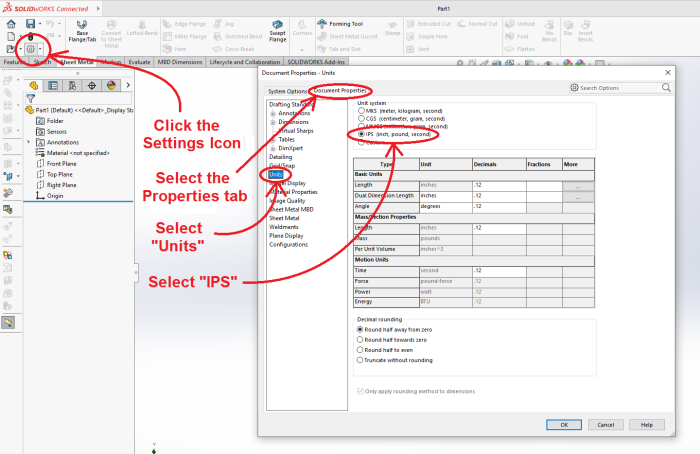The image size is (700, 454).
Task: Expand DimXpert in the options tree
Action: [271, 148]
